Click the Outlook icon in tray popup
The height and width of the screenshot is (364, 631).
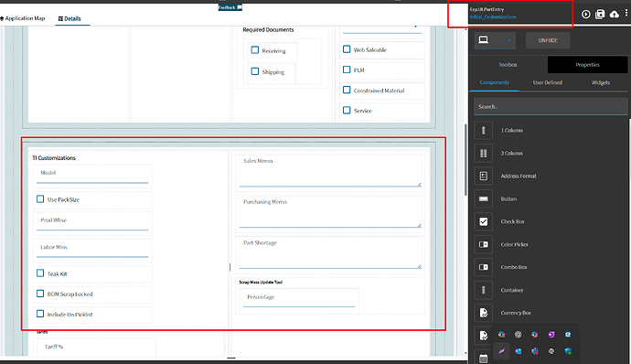coord(518,351)
